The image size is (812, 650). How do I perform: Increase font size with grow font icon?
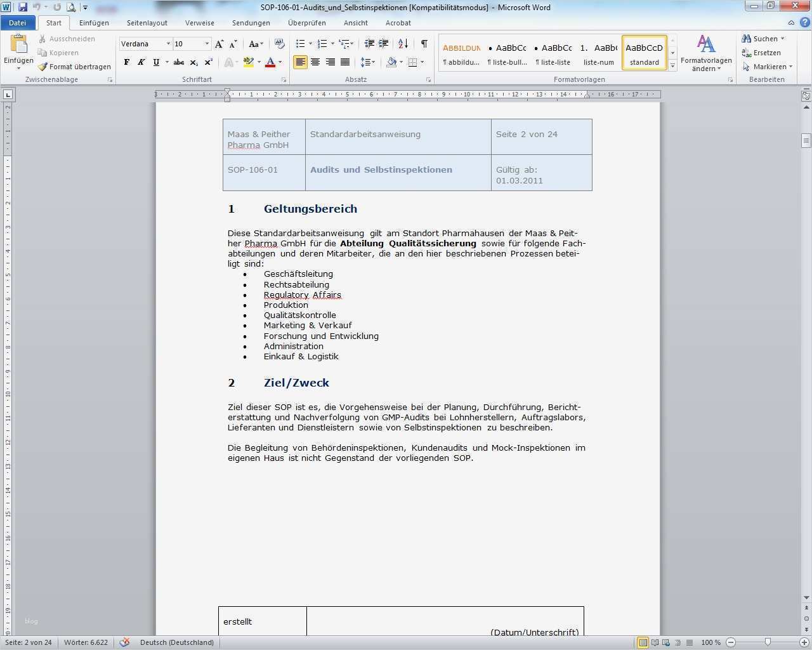coord(219,44)
